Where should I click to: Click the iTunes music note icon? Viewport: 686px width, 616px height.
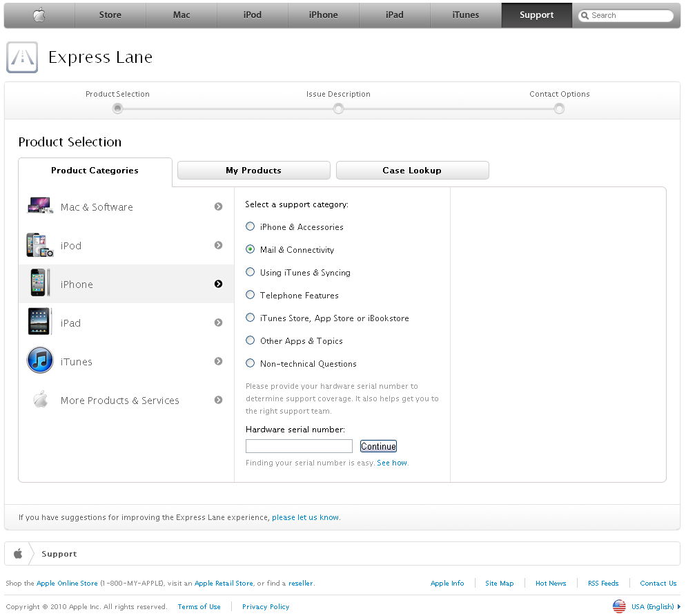(40, 360)
